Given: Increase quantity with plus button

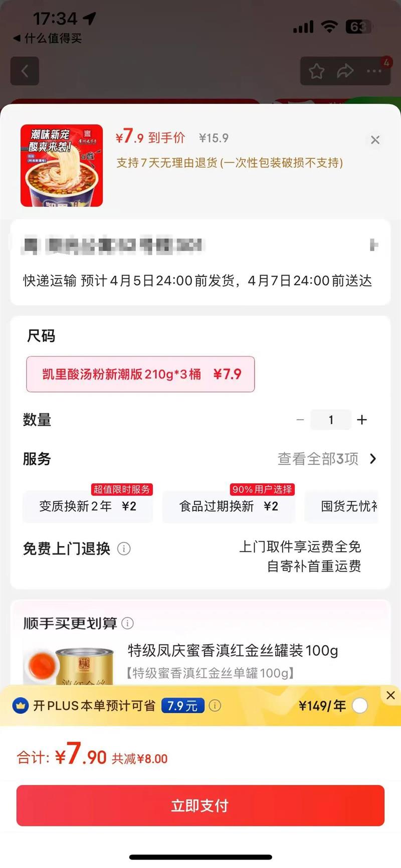Looking at the screenshot, I should click(x=362, y=420).
